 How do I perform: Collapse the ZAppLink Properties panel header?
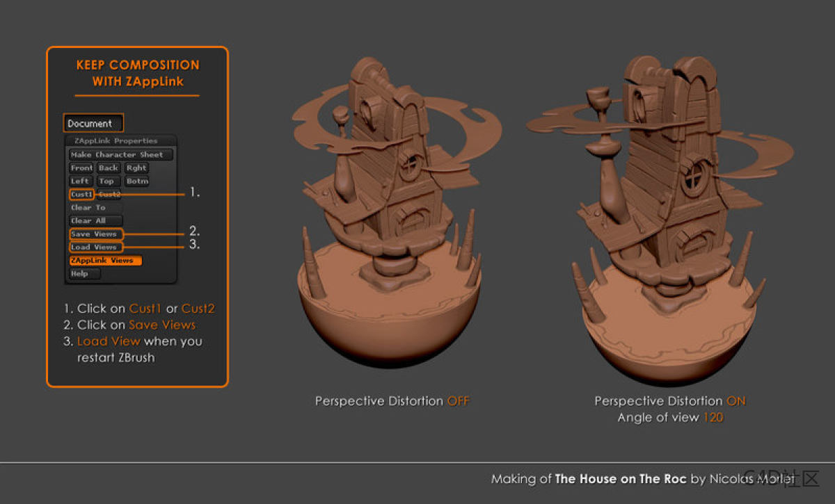pos(121,141)
